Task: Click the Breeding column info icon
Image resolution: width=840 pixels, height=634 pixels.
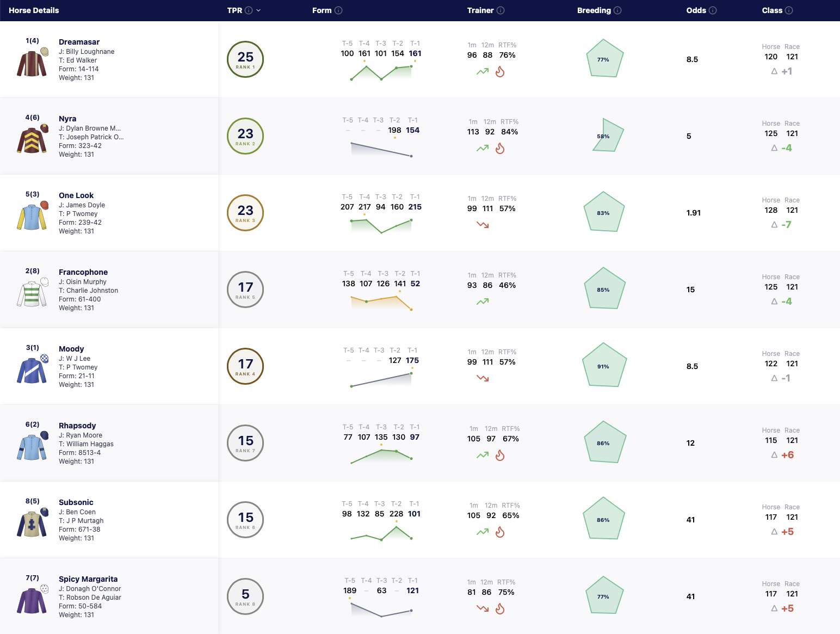Action: [617, 10]
